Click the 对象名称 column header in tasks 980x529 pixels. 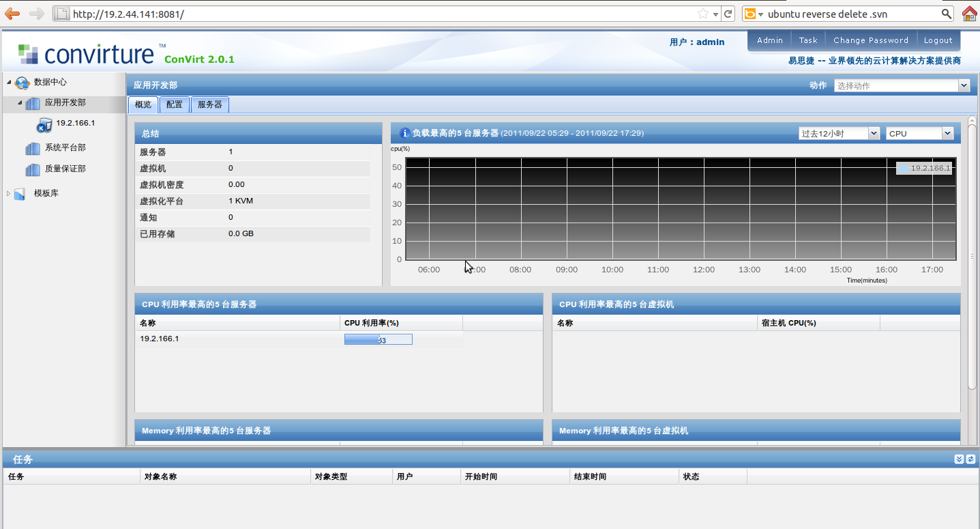[x=225, y=476]
